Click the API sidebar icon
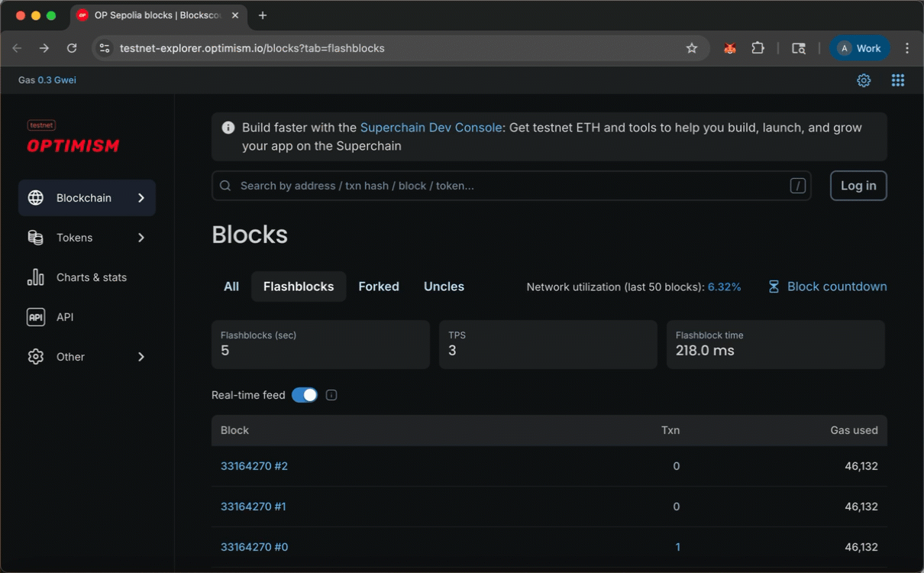This screenshot has height=573, width=924. coord(35,317)
